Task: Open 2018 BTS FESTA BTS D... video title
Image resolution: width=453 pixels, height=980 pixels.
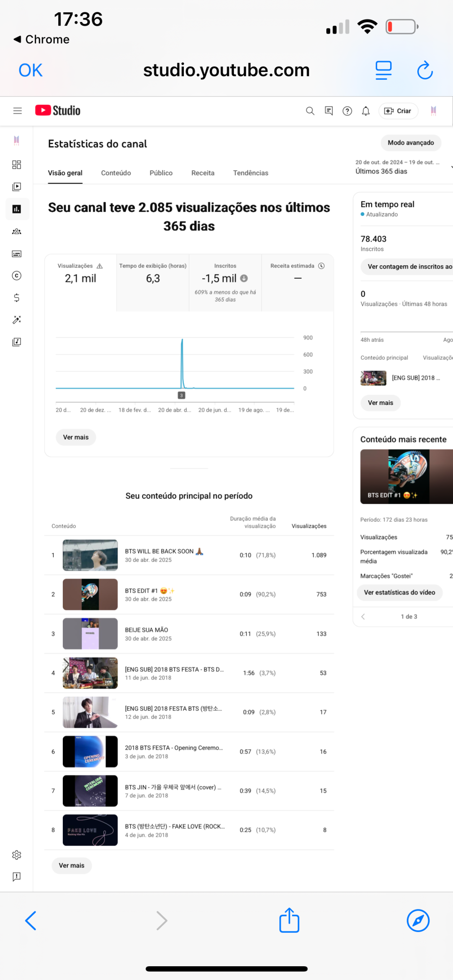Action: pyautogui.click(x=174, y=669)
